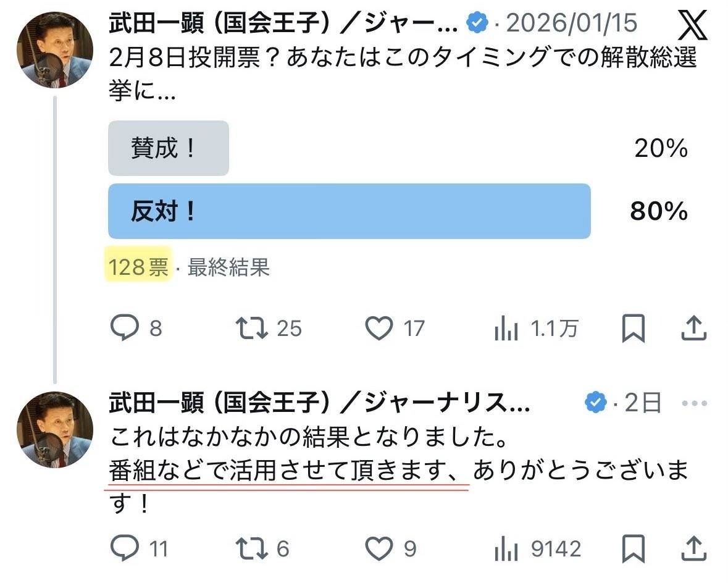Like the poll post with 17 likes
The height and width of the screenshot is (583, 728).
[379, 328]
